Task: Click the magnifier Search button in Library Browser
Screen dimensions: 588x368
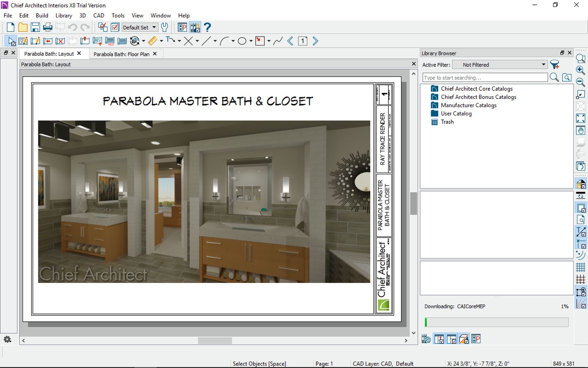Action: pos(554,78)
